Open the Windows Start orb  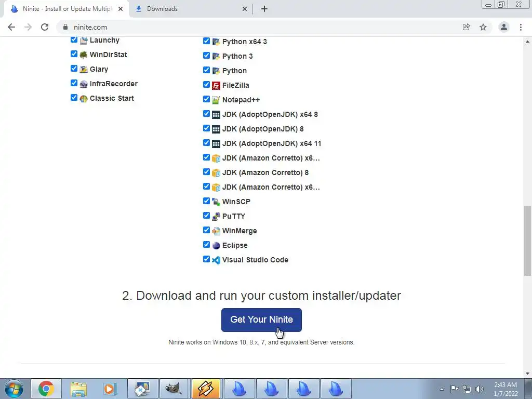[x=14, y=389]
